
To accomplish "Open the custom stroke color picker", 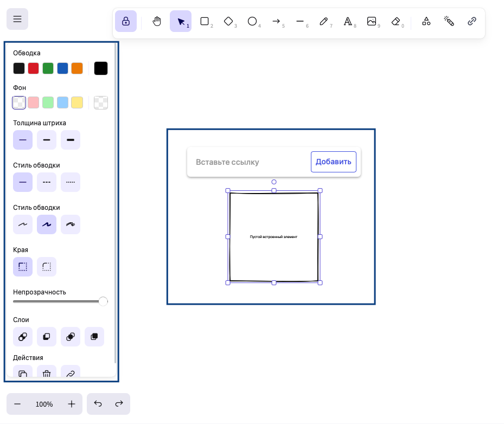I will [x=101, y=68].
